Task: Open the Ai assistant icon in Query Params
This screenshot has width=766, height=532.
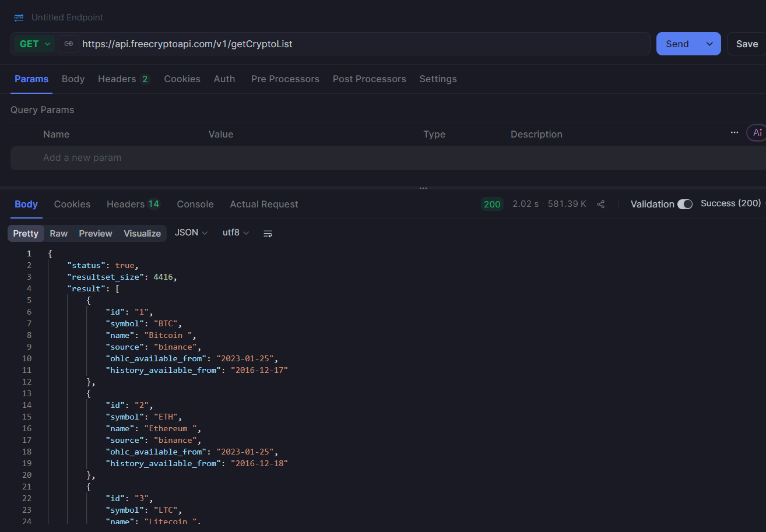Action: 756,132
